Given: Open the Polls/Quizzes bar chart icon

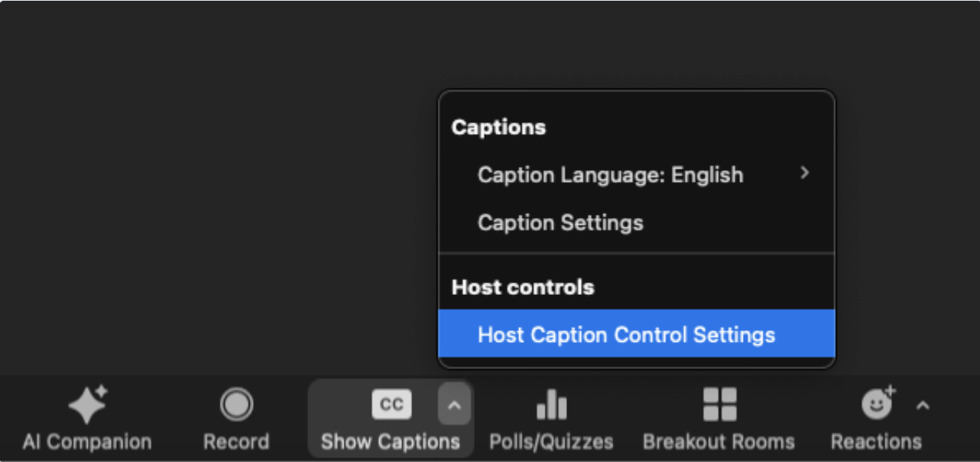Looking at the screenshot, I should [552, 404].
